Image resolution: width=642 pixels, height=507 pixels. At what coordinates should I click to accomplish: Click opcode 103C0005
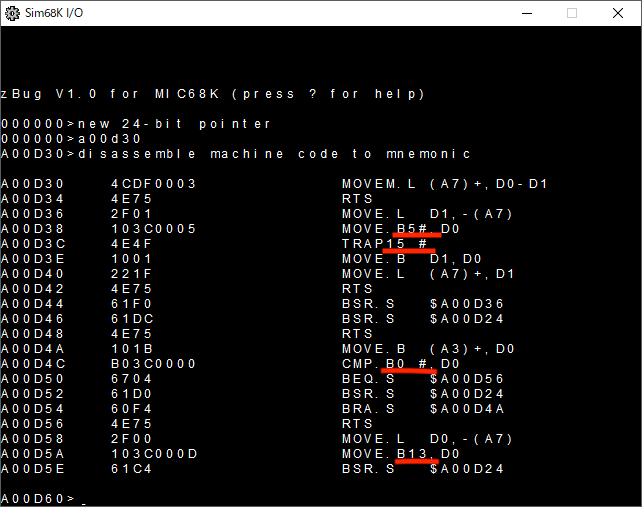[154, 229]
